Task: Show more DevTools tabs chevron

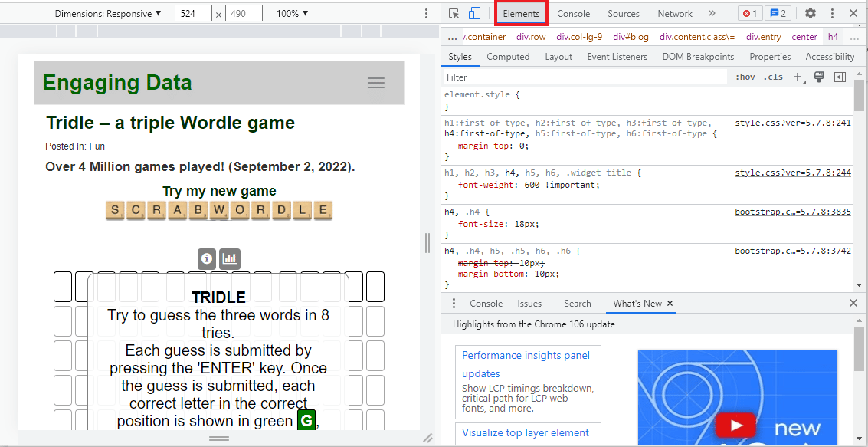Action: click(712, 13)
